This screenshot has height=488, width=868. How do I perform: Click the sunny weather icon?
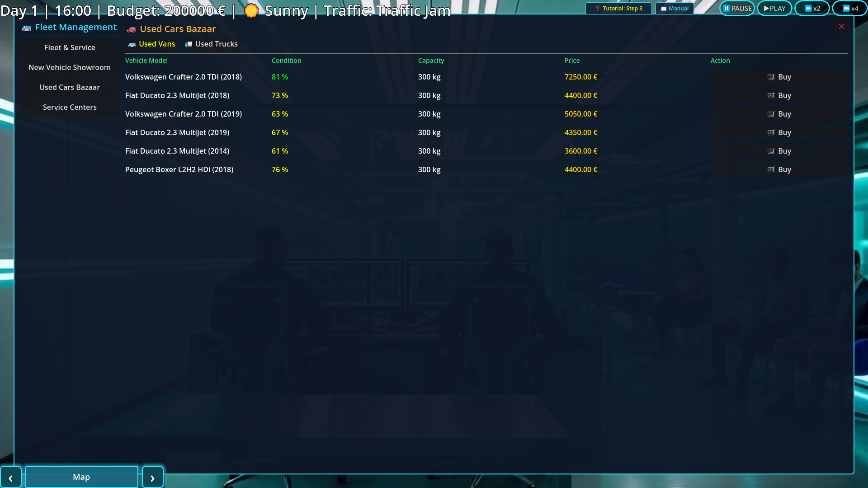coord(251,10)
